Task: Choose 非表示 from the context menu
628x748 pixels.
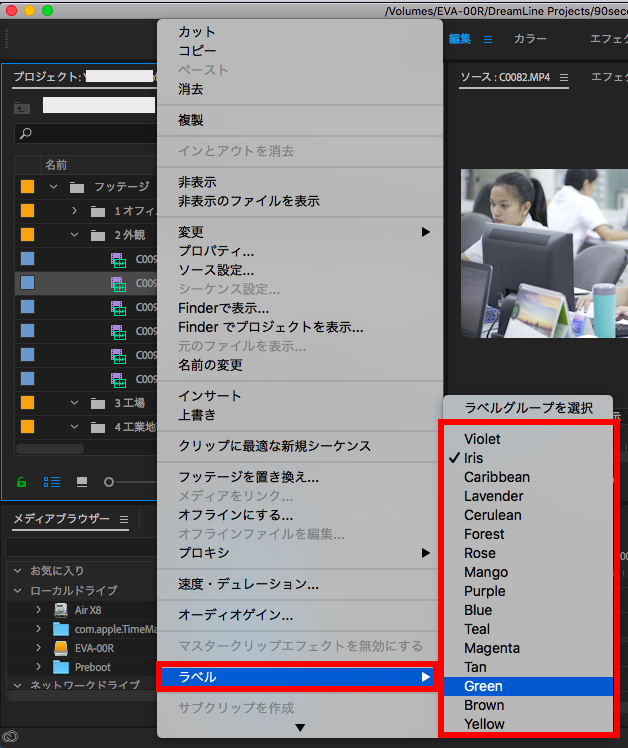Action: tap(300, 182)
